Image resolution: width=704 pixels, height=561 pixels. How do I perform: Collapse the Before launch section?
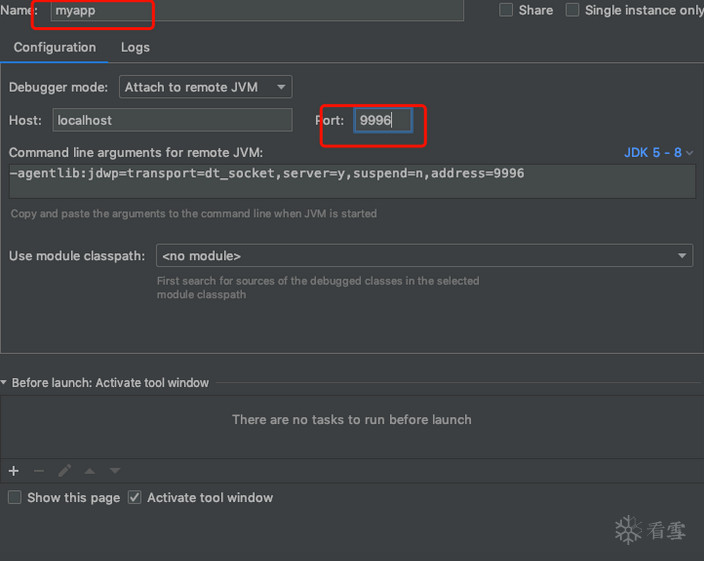pyautogui.click(x=5, y=383)
